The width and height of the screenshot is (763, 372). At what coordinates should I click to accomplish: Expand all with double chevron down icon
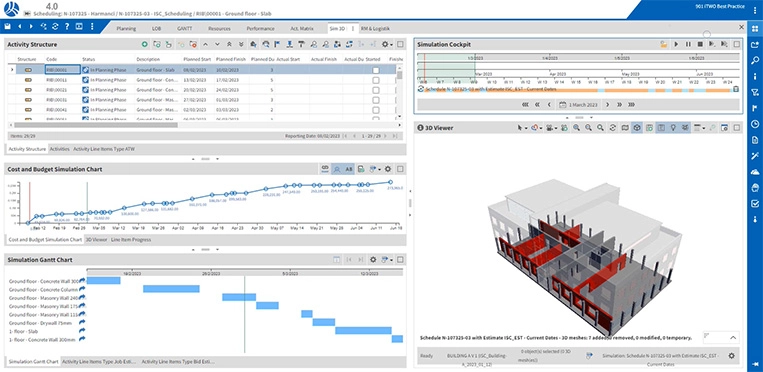[x=241, y=44]
